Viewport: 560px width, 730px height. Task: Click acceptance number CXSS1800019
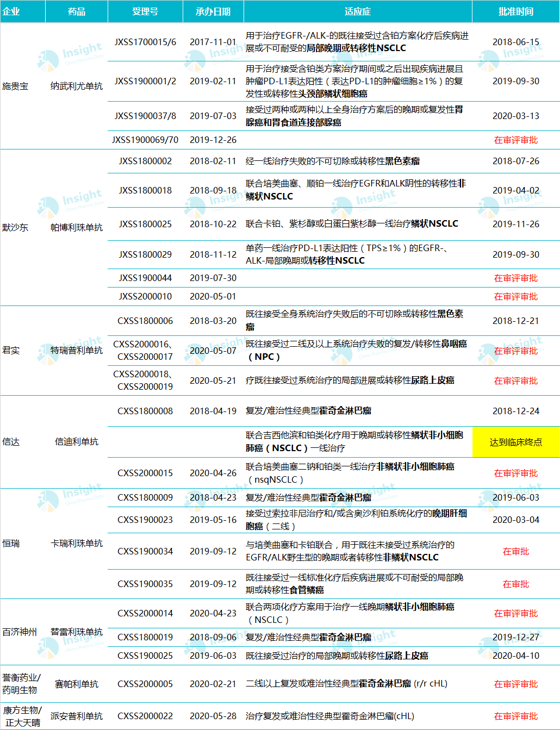coord(145,637)
